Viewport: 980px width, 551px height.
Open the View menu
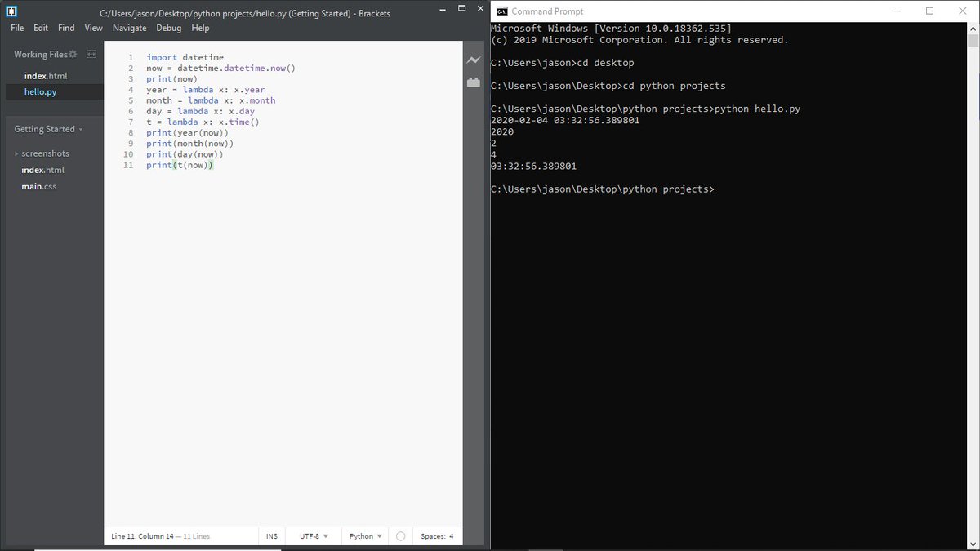point(94,28)
